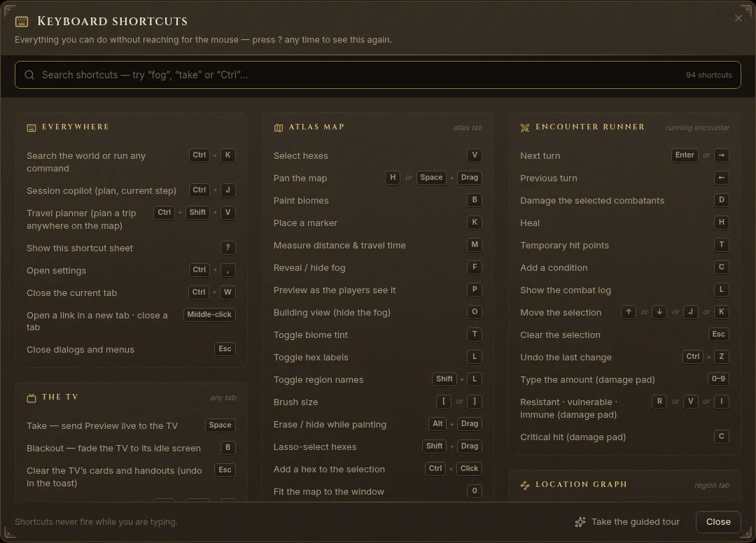Click the down arrow key in Move the selection
The width and height of the screenshot is (756, 543).
click(x=659, y=311)
